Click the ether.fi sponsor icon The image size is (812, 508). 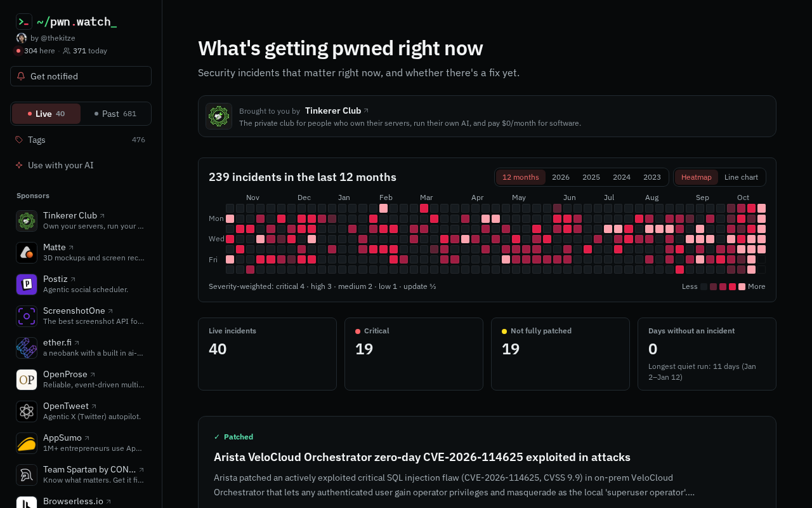tap(27, 348)
